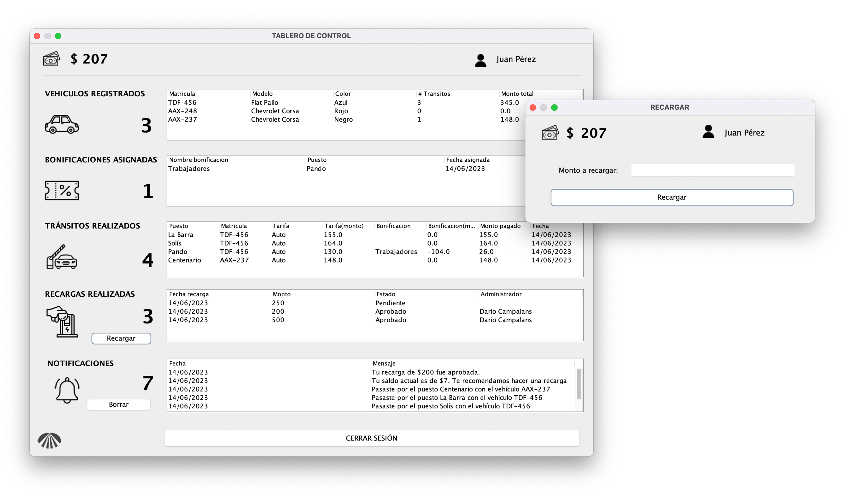Click the Nombre bonificacion column header
Image resolution: width=841 pixels, height=504 pixels.
237,160
